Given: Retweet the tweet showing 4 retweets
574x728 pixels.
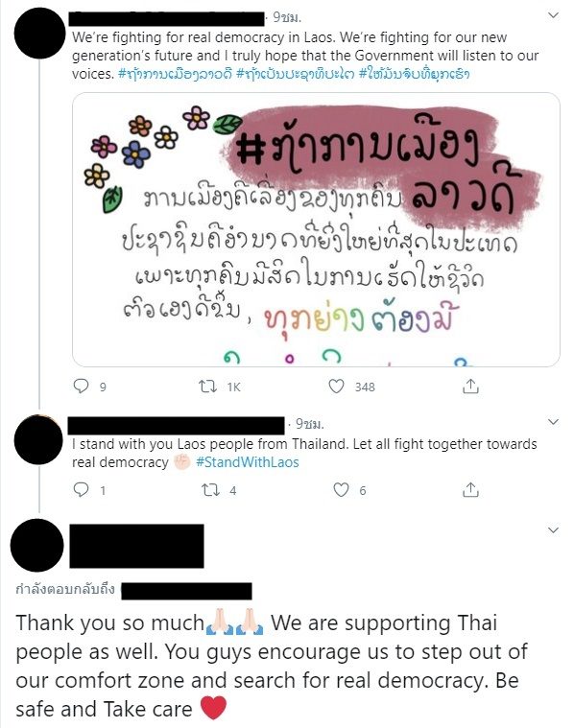Looking at the screenshot, I should pyautogui.click(x=210, y=490).
